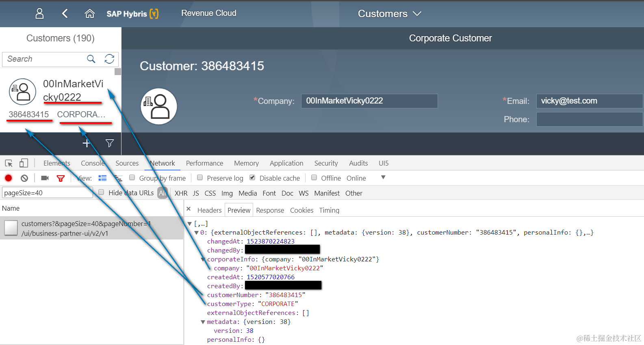This screenshot has height=345, width=644.
Task: Click the SAP Hybris logo
Action: [x=132, y=14]
